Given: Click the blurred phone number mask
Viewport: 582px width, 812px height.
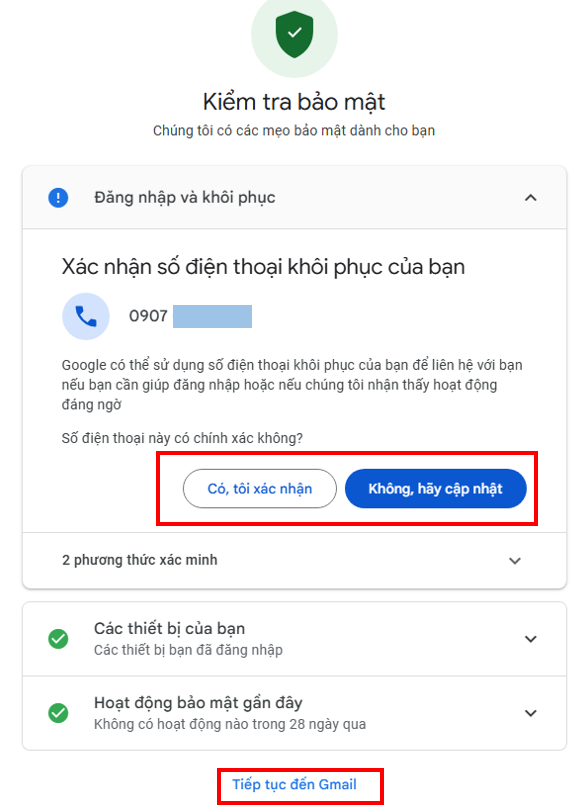Looking at the screenshot, I should tap(212, 316).
